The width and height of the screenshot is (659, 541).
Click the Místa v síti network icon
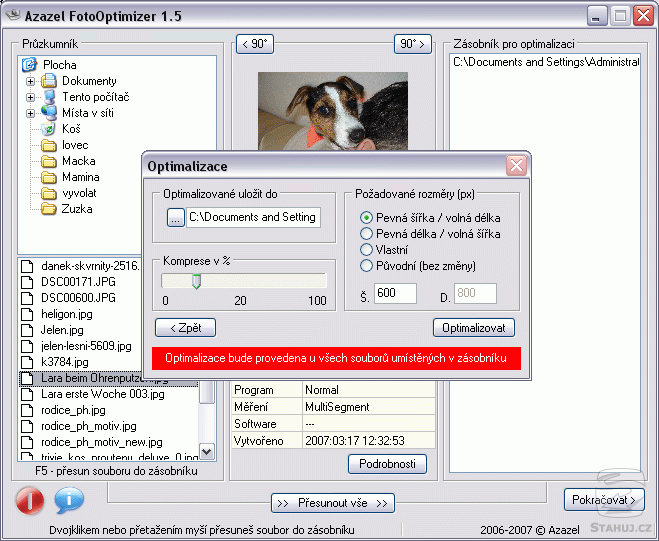point(49,113)
